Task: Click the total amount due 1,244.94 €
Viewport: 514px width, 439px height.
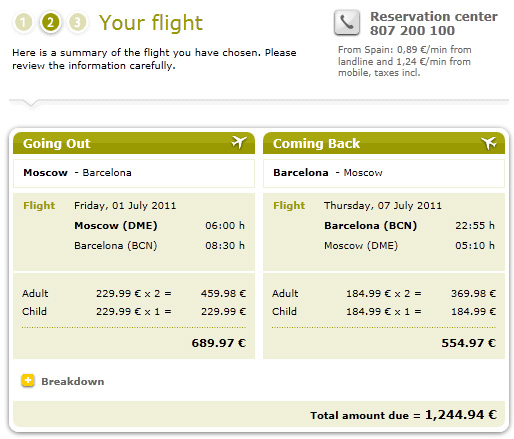Action: coord(461,415)
